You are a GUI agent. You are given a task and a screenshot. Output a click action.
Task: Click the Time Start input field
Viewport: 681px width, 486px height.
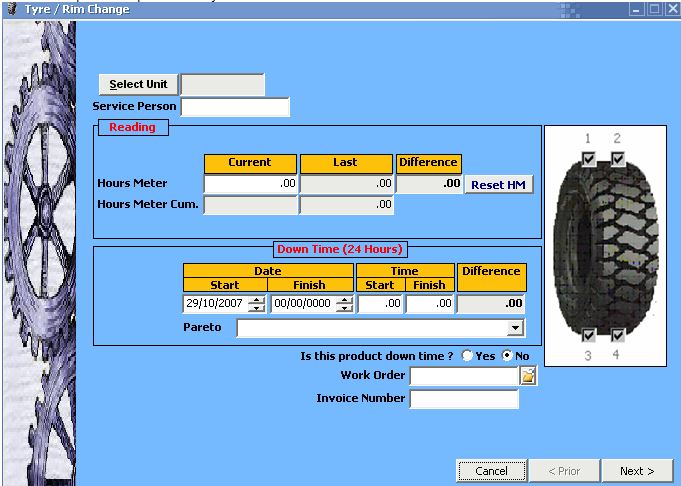(380, 304)
